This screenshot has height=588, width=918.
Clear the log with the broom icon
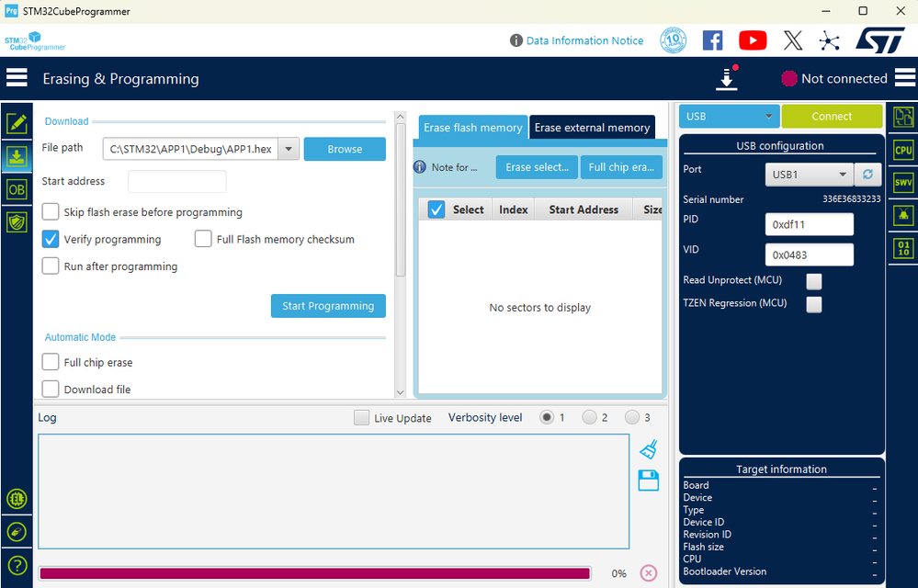[x=648, y=449]
